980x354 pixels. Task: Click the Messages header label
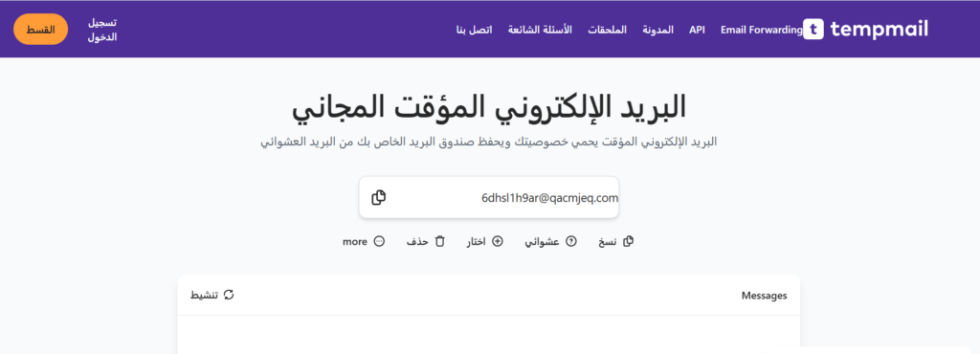point(764,296)
